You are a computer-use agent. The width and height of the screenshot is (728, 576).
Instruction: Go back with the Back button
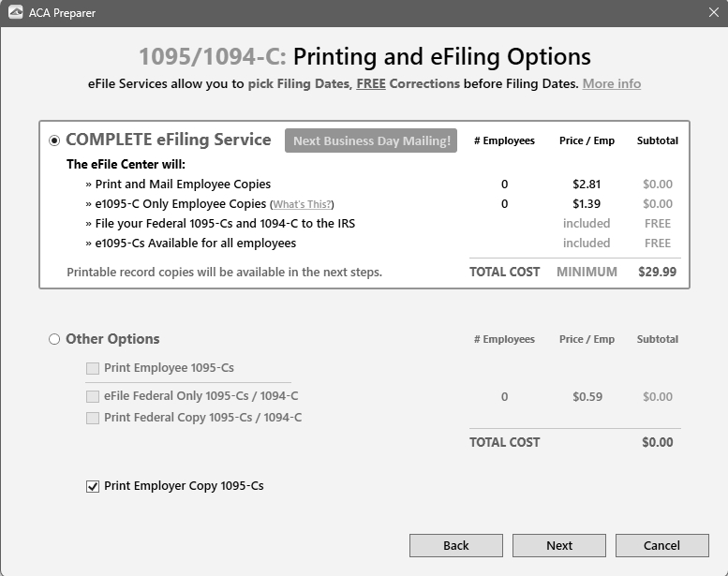[455, 545]
